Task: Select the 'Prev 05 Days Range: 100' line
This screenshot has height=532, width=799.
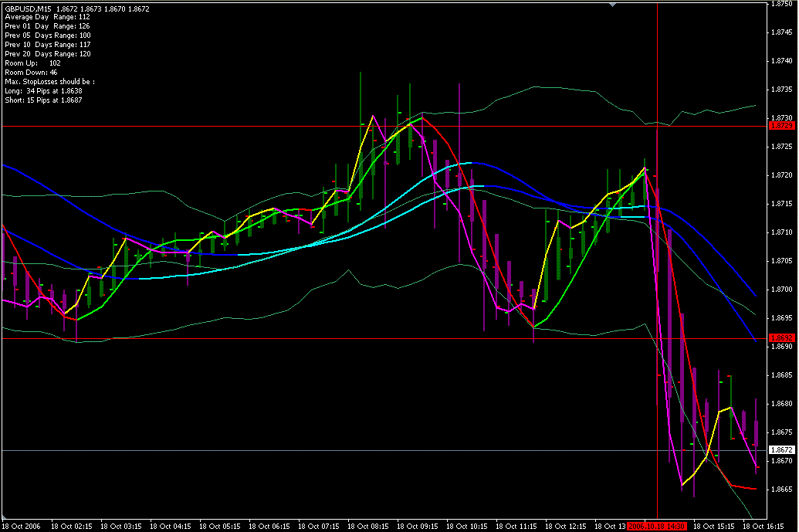Action: click(x=48, y=36)
